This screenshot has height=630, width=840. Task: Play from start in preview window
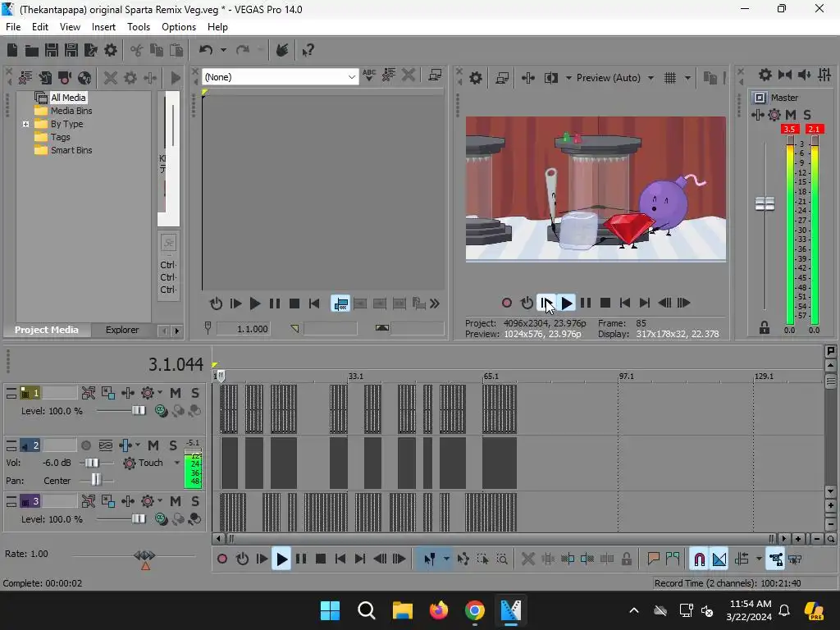pyautogui.click(x=546, y=304)
